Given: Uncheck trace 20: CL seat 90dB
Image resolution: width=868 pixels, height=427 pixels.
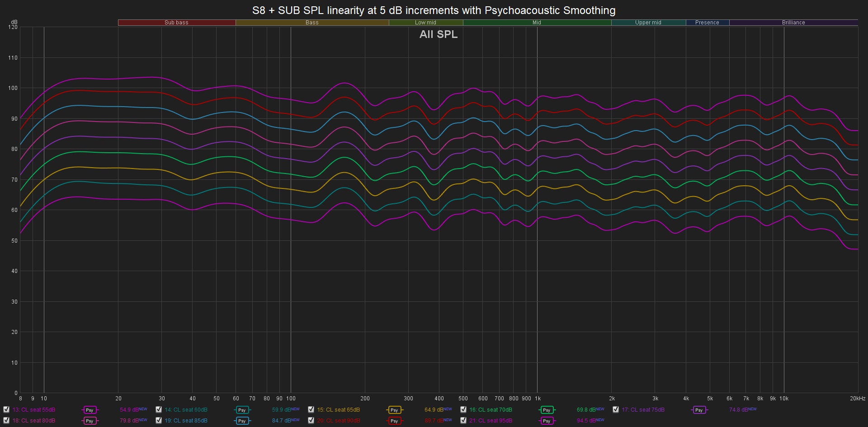Looking at the screenshot, I should pyautogui.click(x=311, y=420).
